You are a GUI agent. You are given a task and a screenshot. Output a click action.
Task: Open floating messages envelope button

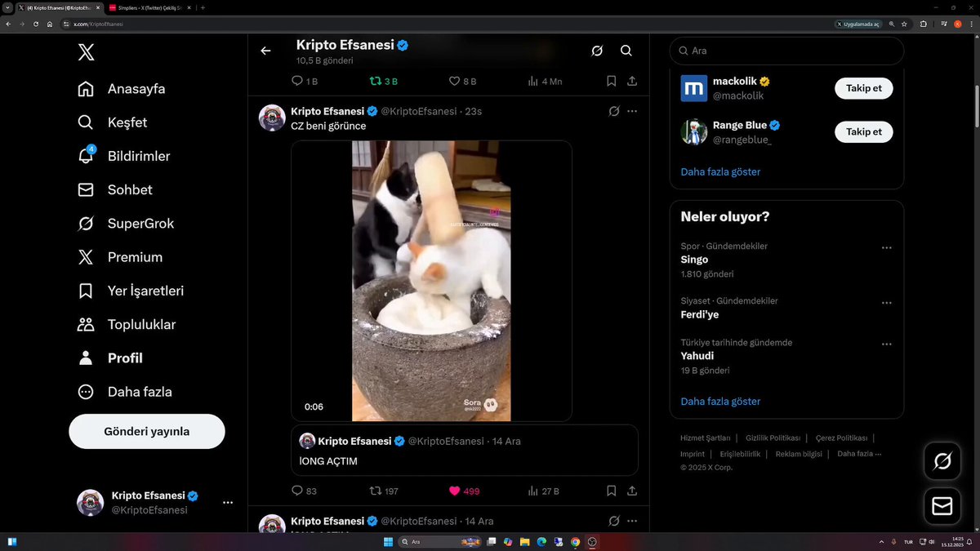point(942,507)
